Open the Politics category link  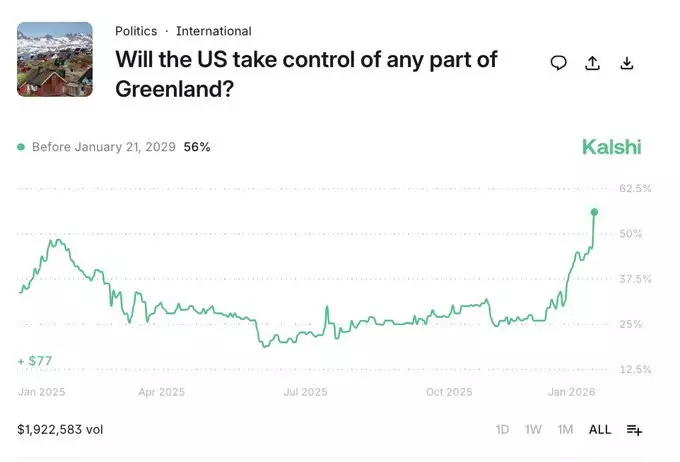[x=136, y=31]
